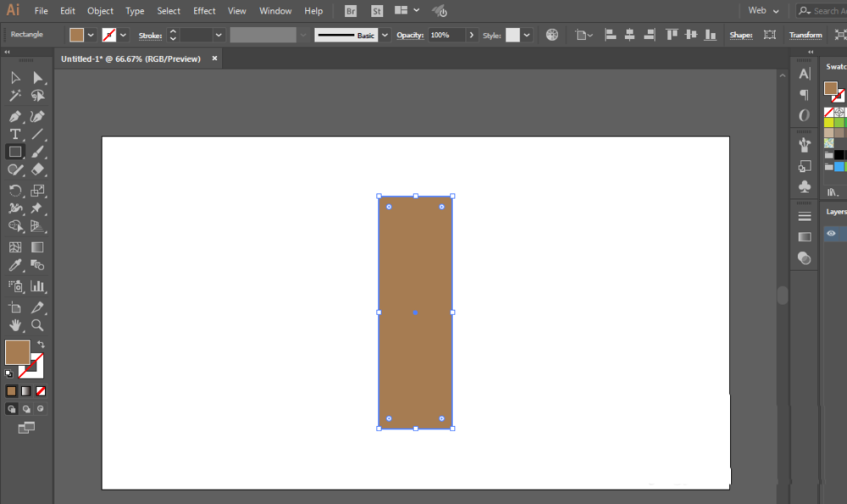The height and width of the screenshot is (504, 847).
Task: Select the Pen tool
Action: 15,116
